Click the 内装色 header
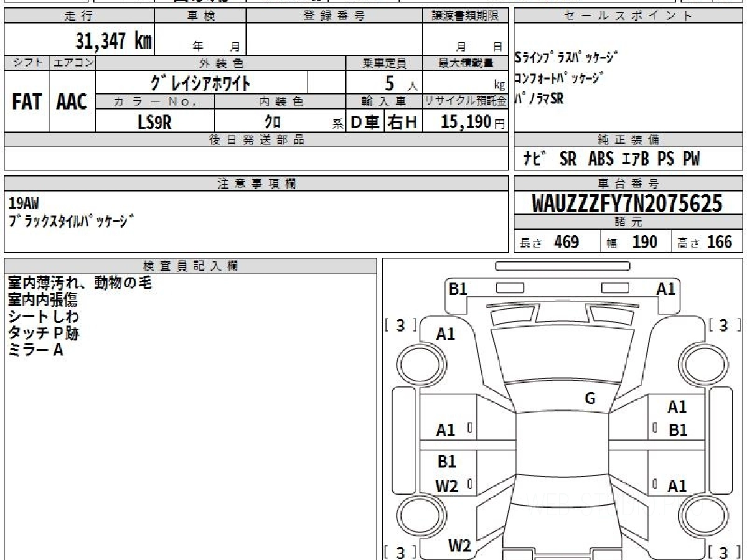This screenshot has height=560, width=747. (x=280, y=101)
